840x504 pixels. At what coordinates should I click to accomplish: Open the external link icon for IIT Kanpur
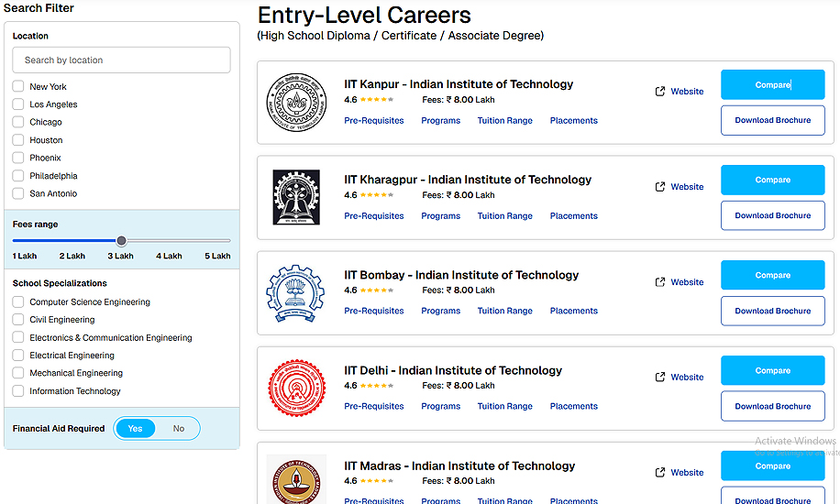660,92
